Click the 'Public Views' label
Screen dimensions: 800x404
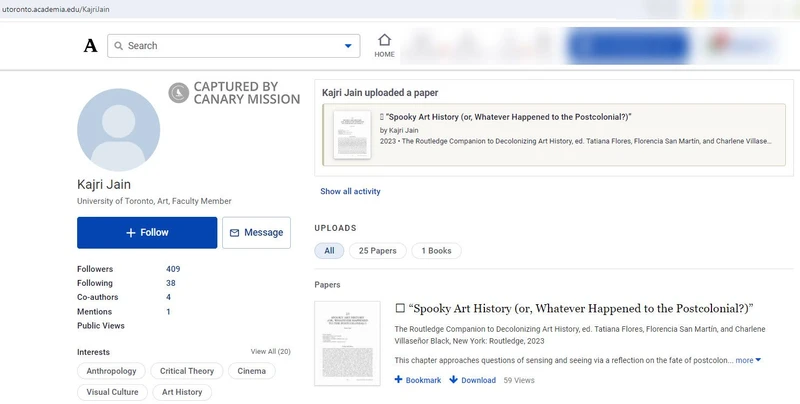click(101, 325)
